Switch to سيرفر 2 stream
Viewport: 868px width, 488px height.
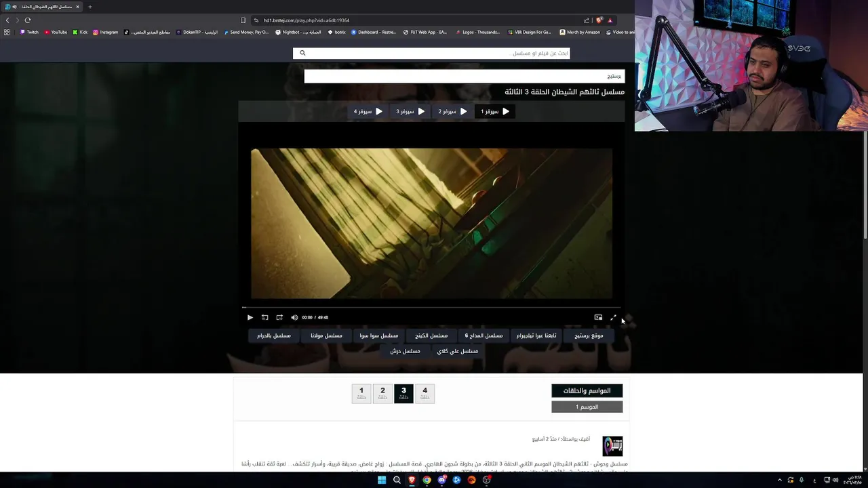click(452, 111)
